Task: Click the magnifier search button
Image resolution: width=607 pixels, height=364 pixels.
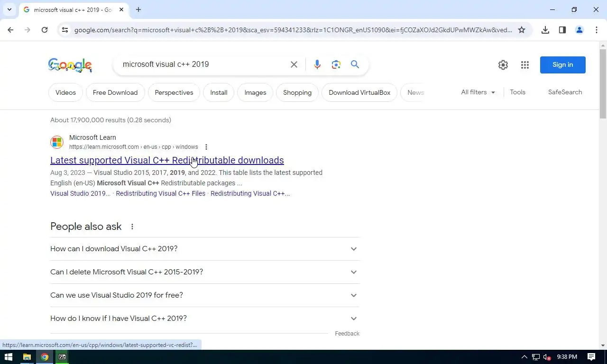Action: point(355,64)
